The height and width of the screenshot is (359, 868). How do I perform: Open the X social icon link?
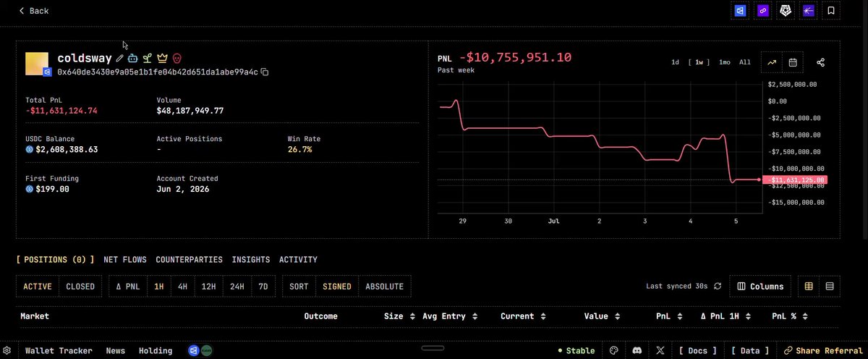[x=660, y=350]
